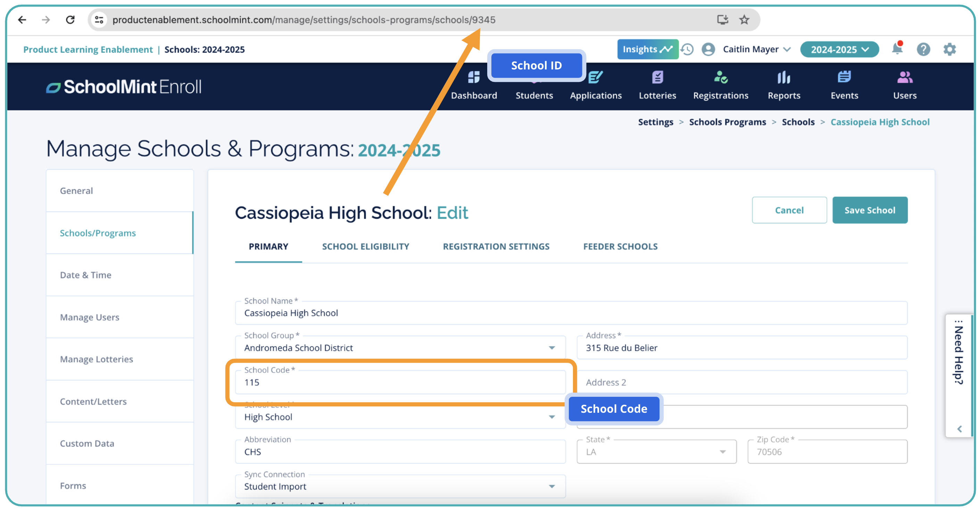Click the Cancel button
980x511 pixels.
tap(789, 210)
